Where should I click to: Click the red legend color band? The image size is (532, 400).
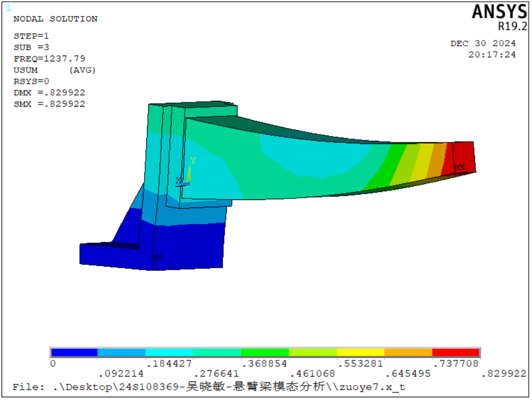pos(456,353)
